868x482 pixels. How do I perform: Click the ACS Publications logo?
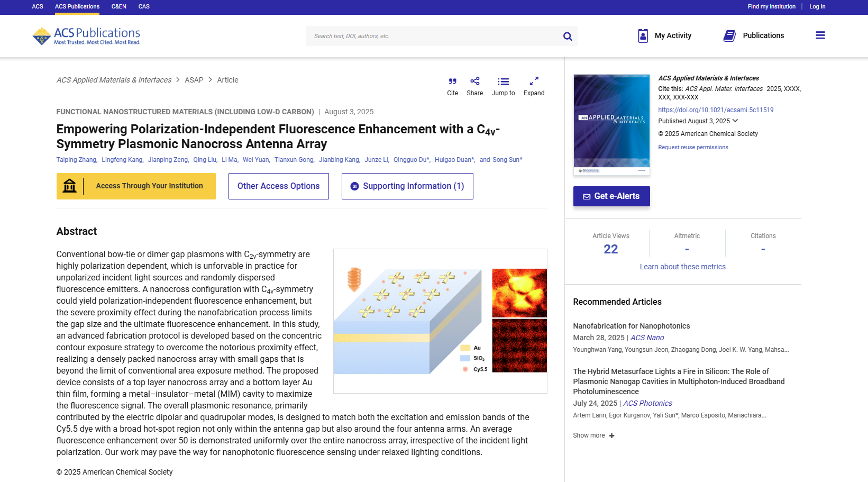pos(87,36)
